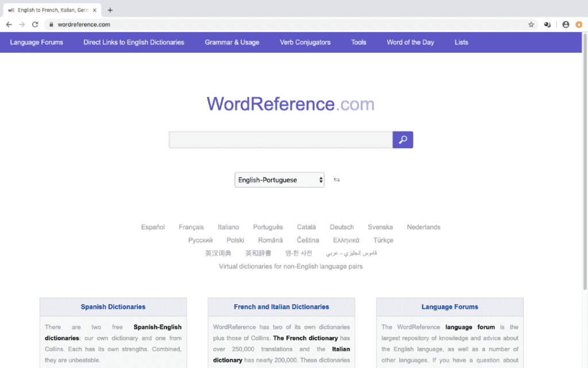The width and height of the screenshot is (588, 368).
Task: Bookmark this page with star icon
Action: coord(531,25)
